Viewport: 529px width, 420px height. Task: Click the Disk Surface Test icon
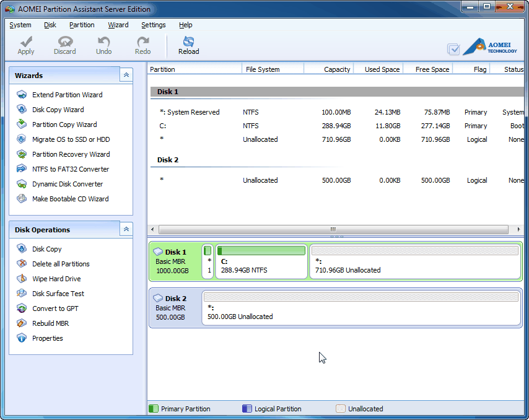22,293
